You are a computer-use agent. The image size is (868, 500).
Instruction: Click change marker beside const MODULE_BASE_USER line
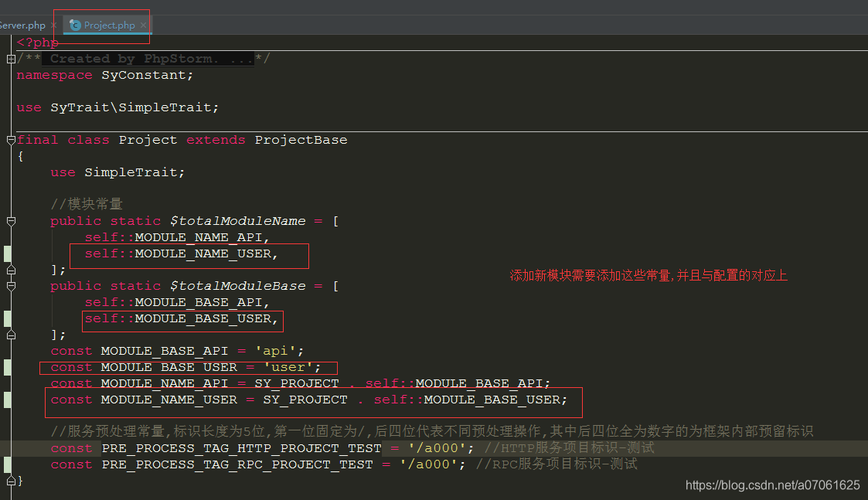click(x=7, y=368)
